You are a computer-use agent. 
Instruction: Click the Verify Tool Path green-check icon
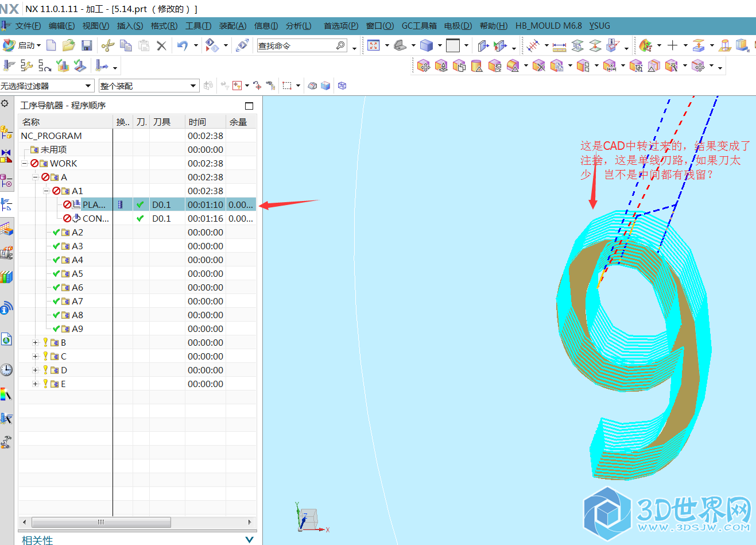coord(63,66)
